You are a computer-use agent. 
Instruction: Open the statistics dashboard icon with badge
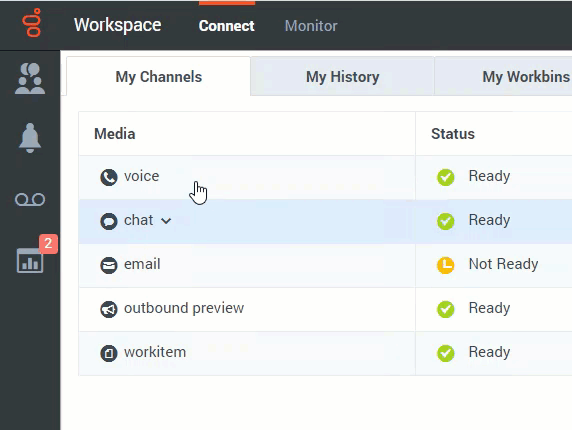coord(30,260)
